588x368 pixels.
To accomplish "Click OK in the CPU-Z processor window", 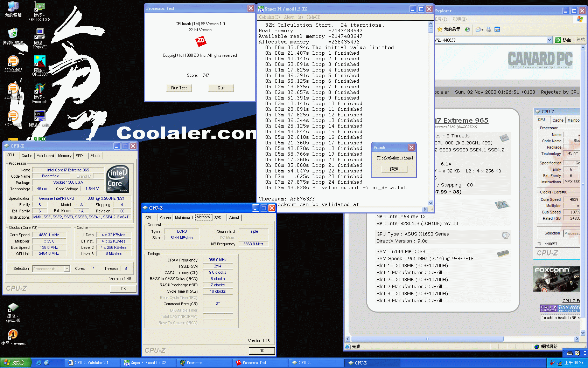I will click(x=123, y=289).
